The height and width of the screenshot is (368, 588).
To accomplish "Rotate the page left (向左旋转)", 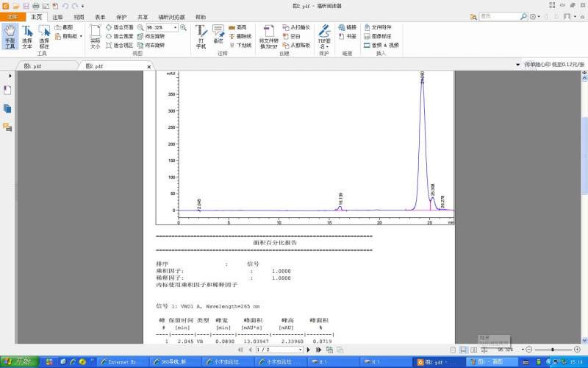I will point(151,36).
